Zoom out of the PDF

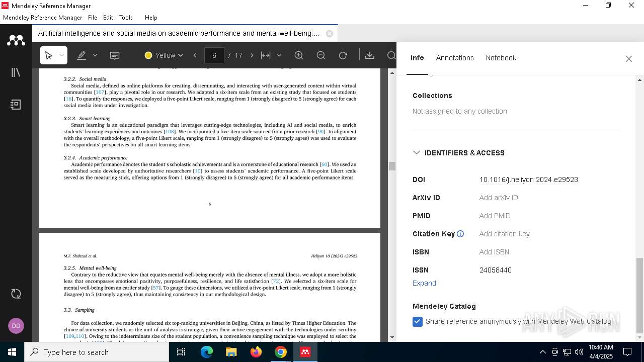tap(321, 55)
